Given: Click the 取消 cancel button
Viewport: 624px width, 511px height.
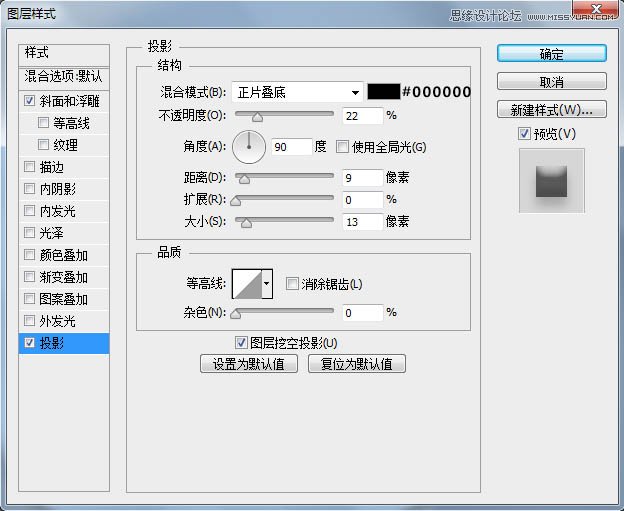Looking at the screenshot, I should click(552, 82).
